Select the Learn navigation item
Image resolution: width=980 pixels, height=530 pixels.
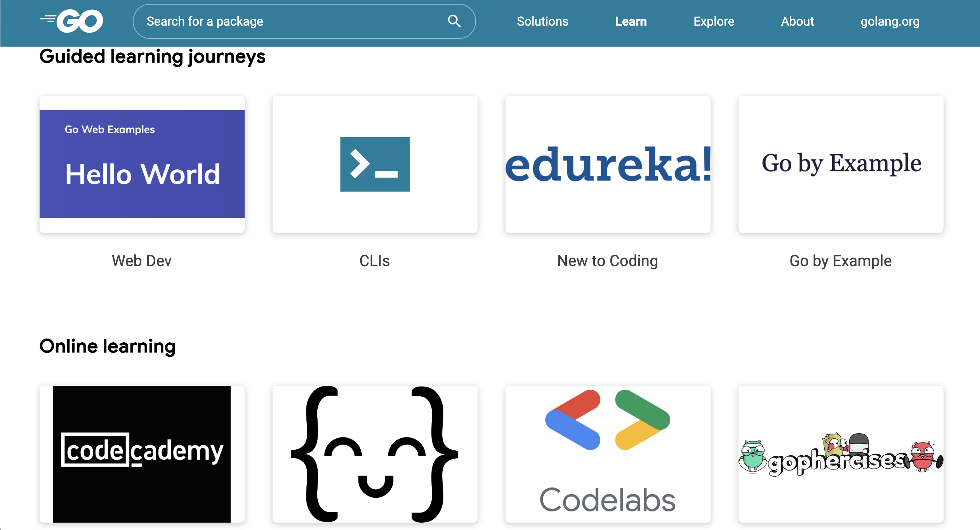631,21
